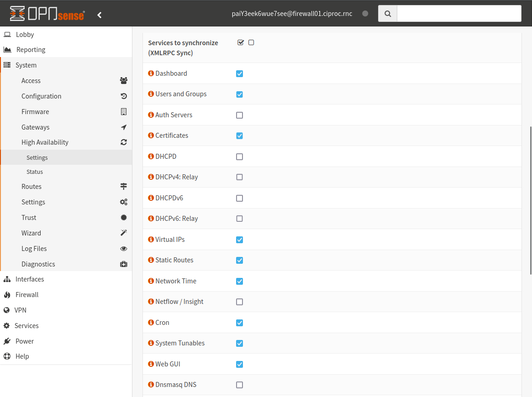The height and width of the screenshot is (397, 532).
Task: Disable the Dashboard sync checkbox
Action: (x=239, y=73)
